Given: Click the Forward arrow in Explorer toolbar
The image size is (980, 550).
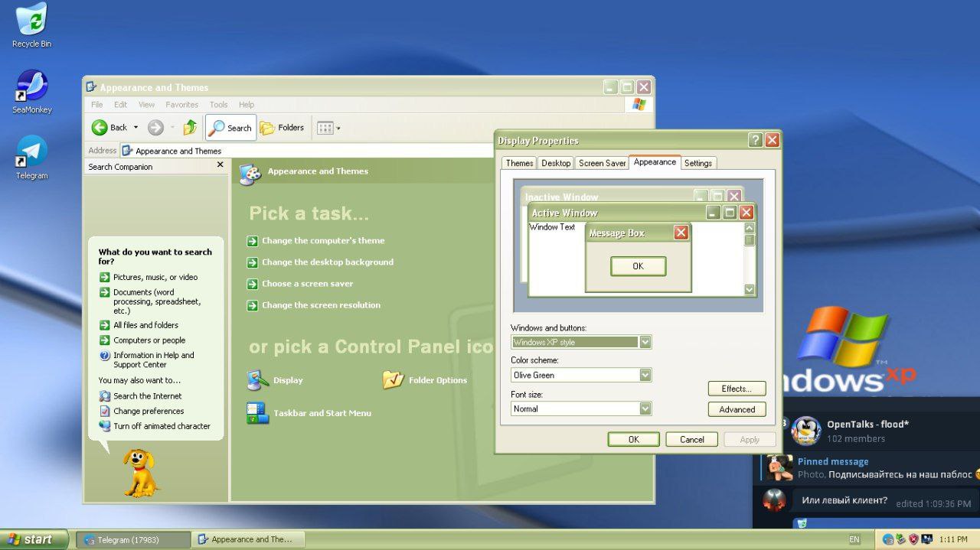Looking at the screenshot, I should pos(155,128).
